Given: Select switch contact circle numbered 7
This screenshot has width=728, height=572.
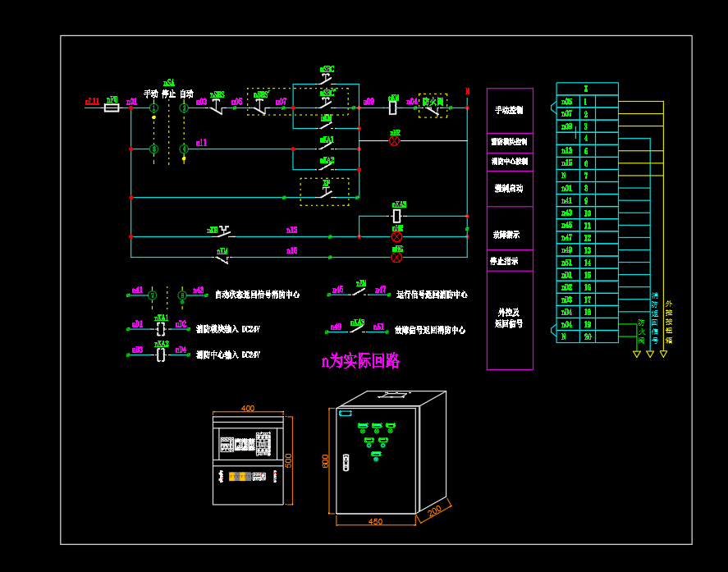Looking at the screenshot, I should click(x=153, y=295).
